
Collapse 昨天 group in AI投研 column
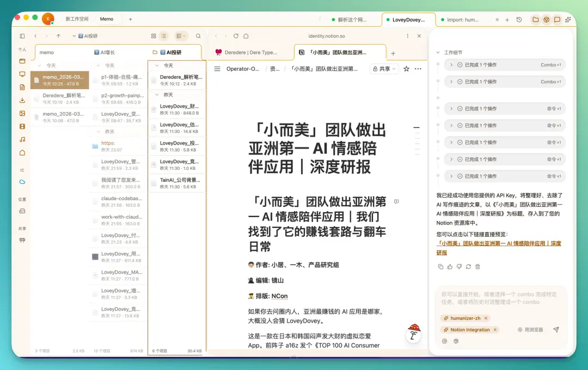click(x=157, y=95)
